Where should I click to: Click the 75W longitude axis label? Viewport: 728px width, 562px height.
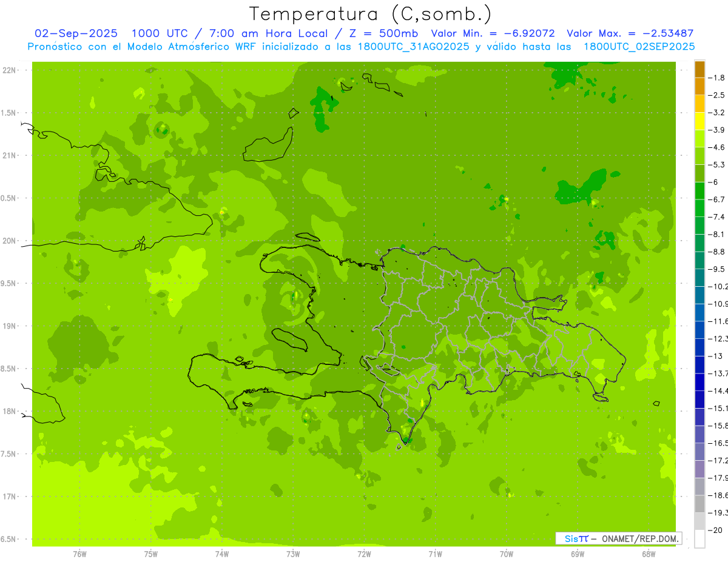click(x=151, y=554)
